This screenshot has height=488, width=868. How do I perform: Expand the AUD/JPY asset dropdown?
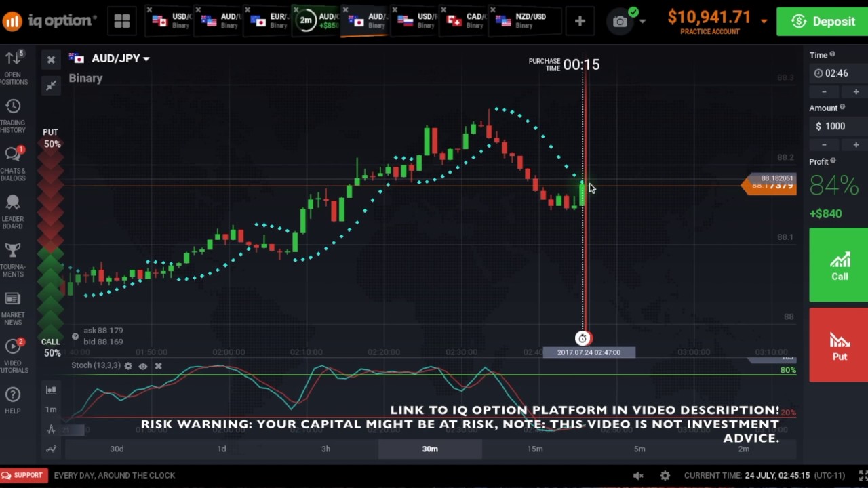click(x=146, y=59)
